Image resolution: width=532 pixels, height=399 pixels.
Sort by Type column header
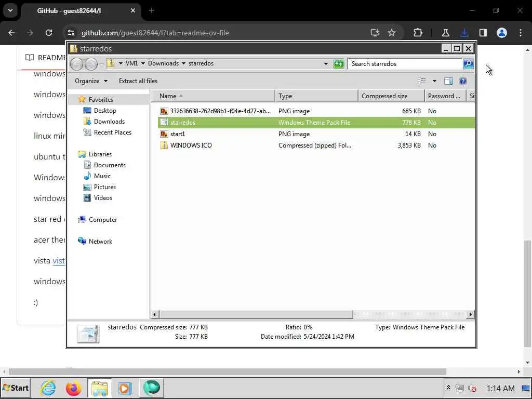click(x=316, y=96)
